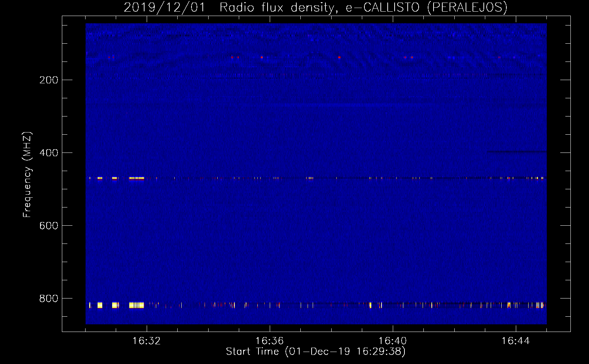The image size is (589, 364).
Task: Click the 'Start Time (01-Dec-19 16:29:38)' label
Action: pos(316,352)
